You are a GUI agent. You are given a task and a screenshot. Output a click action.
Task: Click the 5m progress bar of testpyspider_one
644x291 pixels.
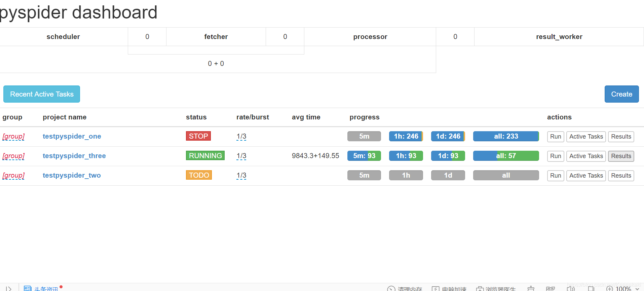pos(364,136)
